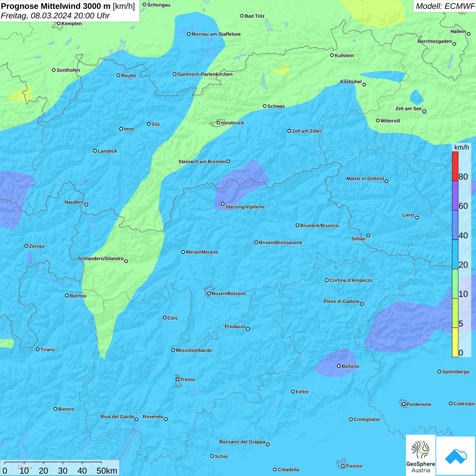
Task: Click the 'Bad Tölz' label
Action: 255,16
